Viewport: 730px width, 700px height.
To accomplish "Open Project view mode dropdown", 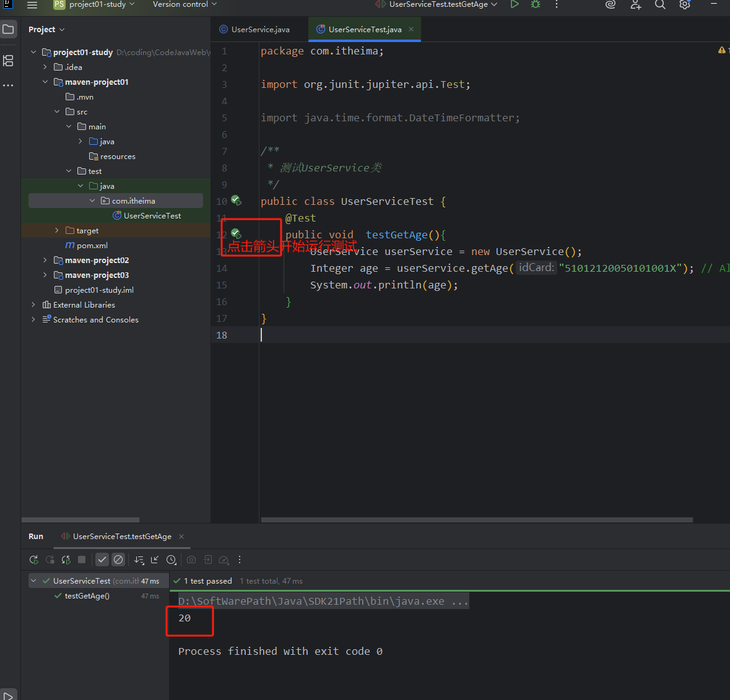I will [46, 29].
